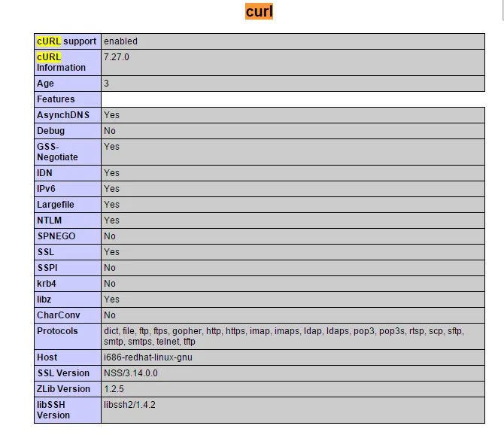504x444 pixels.
Task: Click the 'SSL' feature label
Action: point(46,252)
